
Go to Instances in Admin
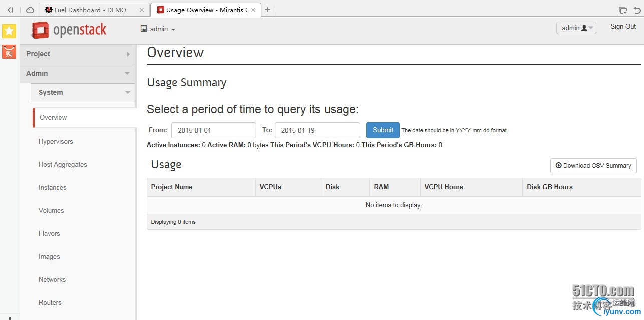coord(53,188)
